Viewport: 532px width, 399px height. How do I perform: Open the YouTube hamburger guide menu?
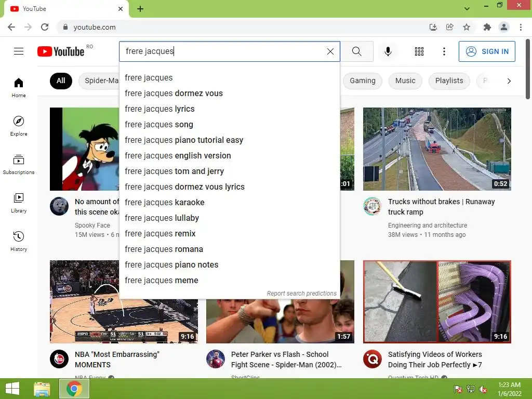click(19, 51)
